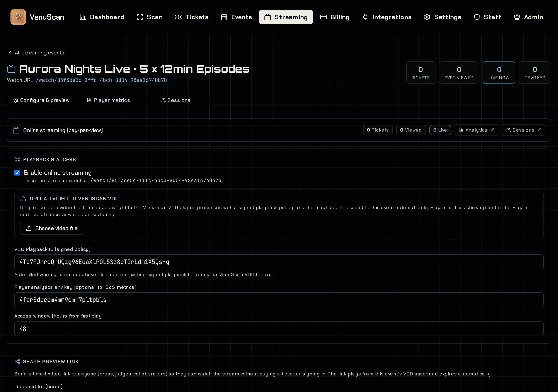Click the VenuScan logo icon

[18, 17]
